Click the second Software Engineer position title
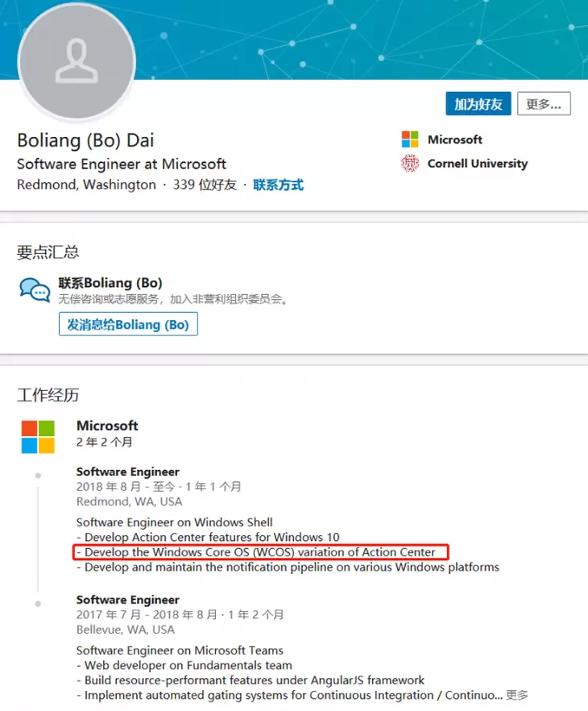The image size is (588, 711). (x=127, y=600)
